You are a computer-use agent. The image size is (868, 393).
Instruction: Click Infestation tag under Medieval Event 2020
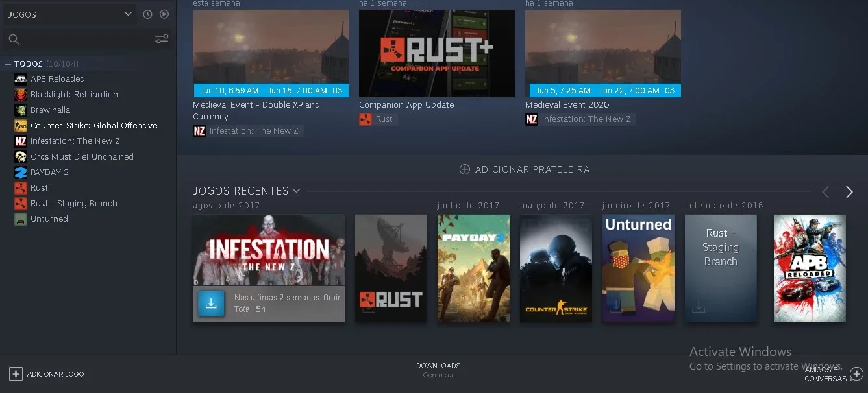pyautogui.click(x=580, y=119)
